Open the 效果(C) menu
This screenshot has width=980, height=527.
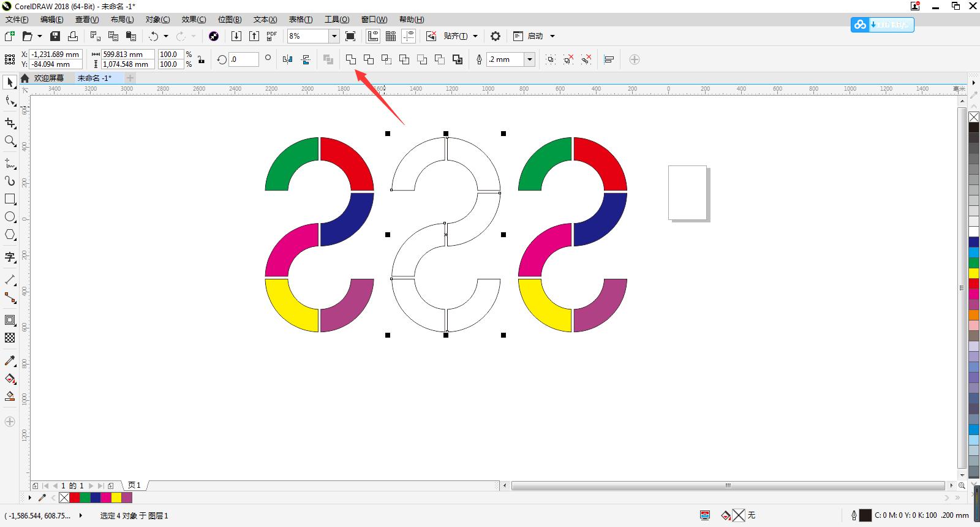coord(194,20)
